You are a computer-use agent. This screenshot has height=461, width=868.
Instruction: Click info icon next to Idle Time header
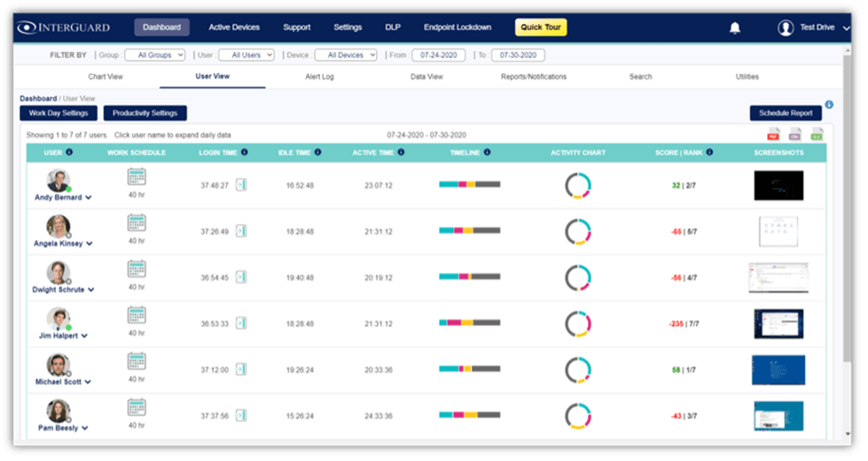click(x=317, y=152)
